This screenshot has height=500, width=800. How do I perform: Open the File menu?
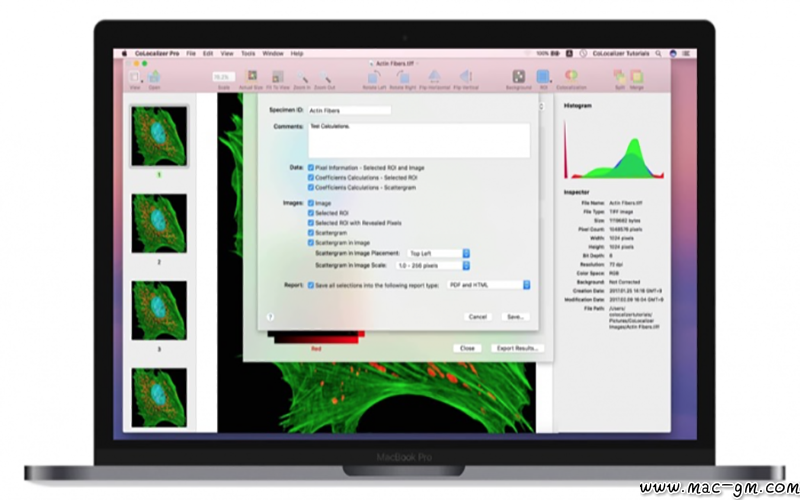[191, 53]
